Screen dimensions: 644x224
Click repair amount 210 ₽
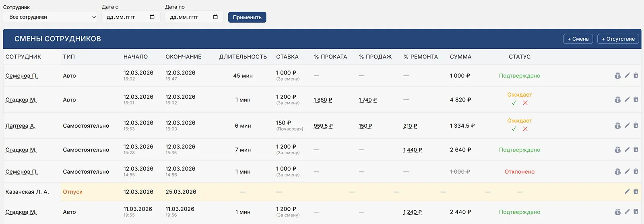(x=410, y=126)
